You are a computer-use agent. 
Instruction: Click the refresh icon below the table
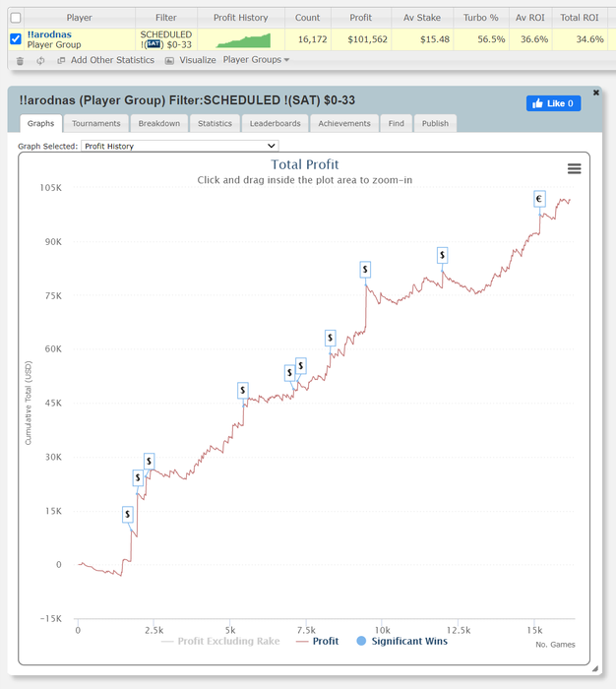pyautogui.click(x=40, y=61)
